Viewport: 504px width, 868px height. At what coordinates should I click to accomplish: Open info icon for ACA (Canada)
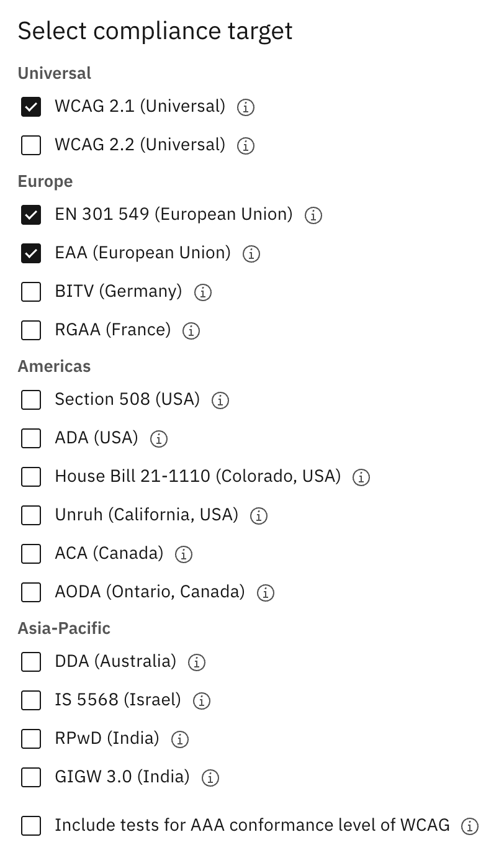[x=183, y=554]
